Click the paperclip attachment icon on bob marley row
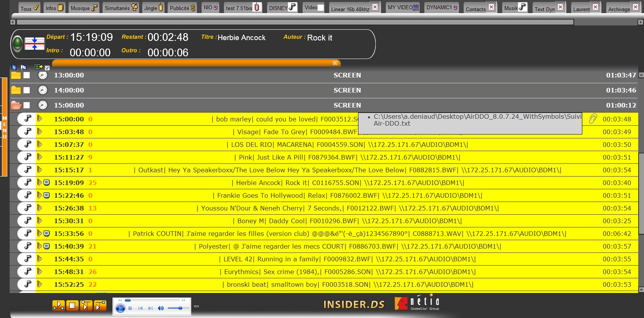This screenshot has width=644, height=318. coord(593,119)
